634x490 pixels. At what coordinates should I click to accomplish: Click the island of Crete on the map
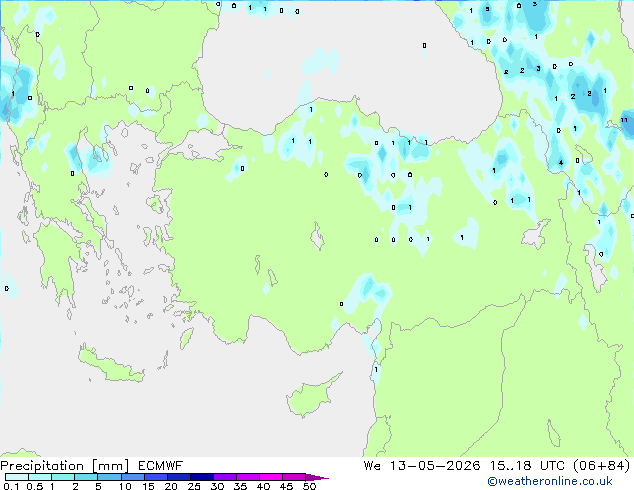point(110,365)
